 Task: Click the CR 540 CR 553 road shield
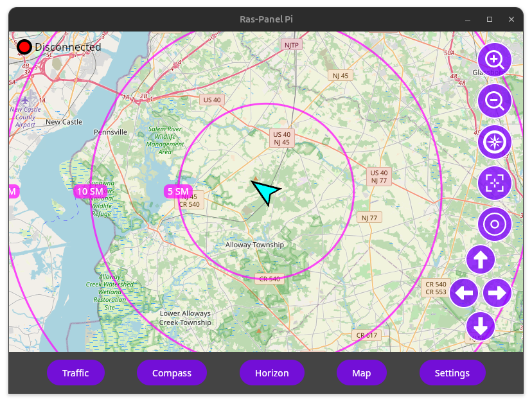point(436,288)
